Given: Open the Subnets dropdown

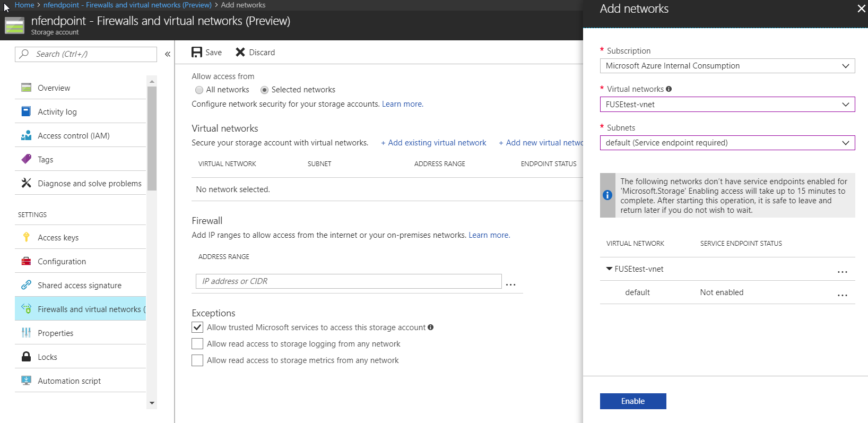Looking at the screenshot, I should tap(727, 143).
